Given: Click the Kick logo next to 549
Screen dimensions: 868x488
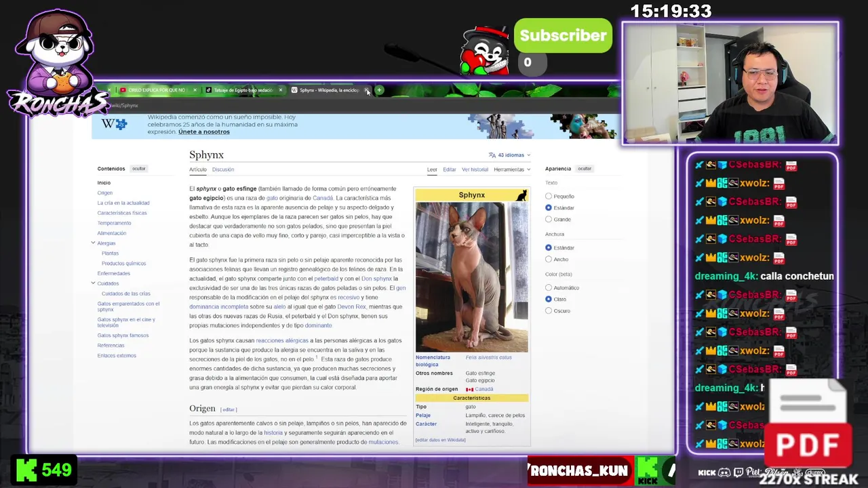Looking at the screenshot, I should pos(26,470).
